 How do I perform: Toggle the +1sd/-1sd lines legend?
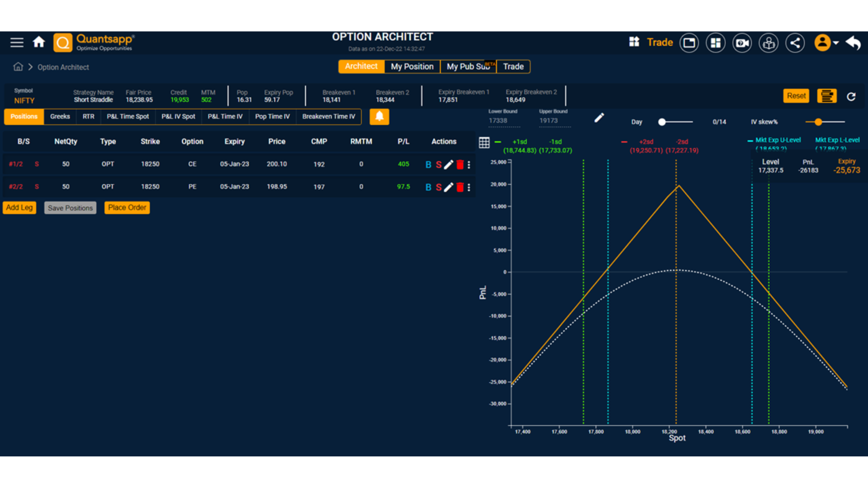[519, 142]
